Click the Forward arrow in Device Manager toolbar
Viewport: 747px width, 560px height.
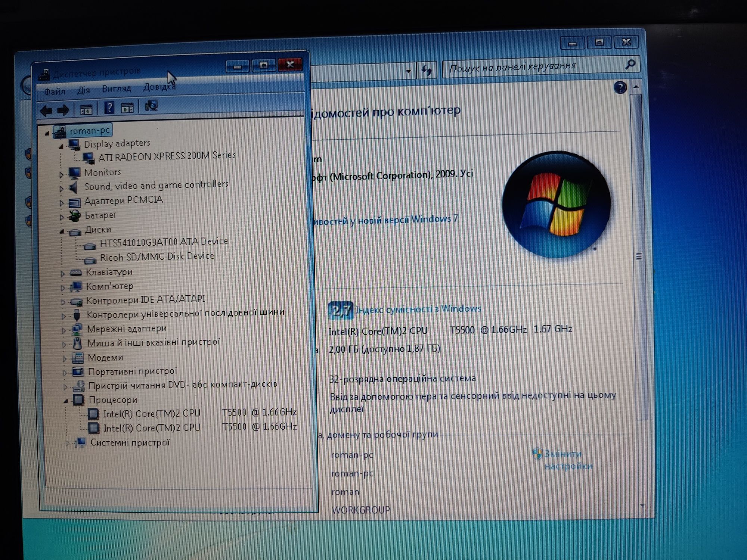tap(63, 110)
